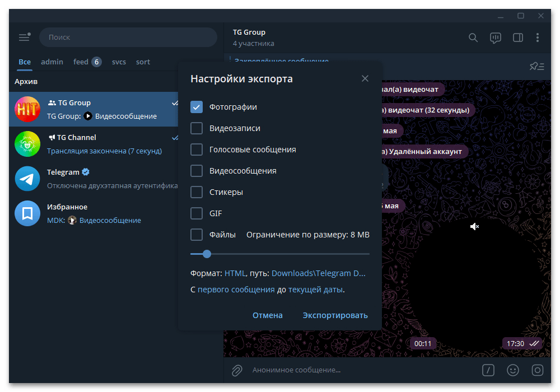Click the round video message player
Screen dimensions: 560x392
tap(475, 286)
